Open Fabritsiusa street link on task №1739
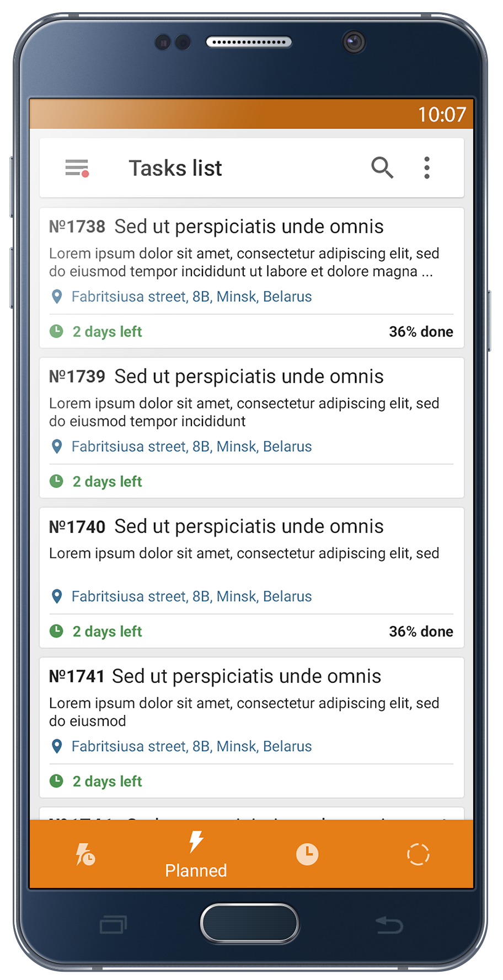 (191, 446)
